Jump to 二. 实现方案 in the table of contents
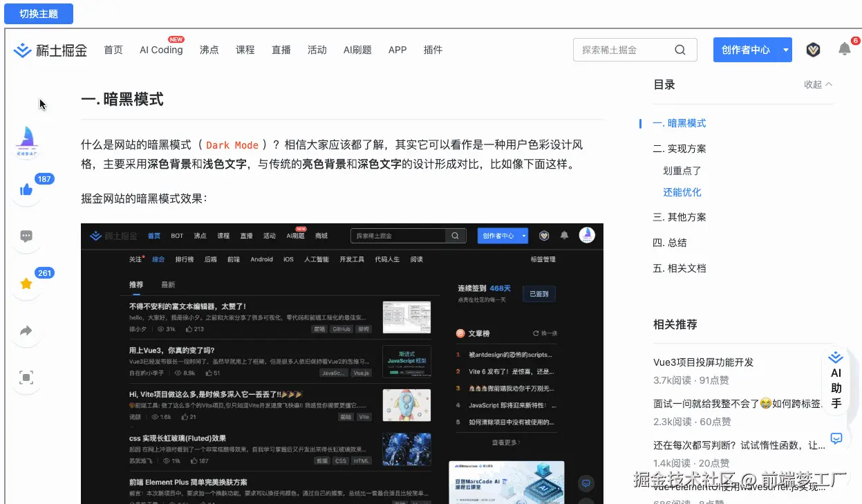862x504 pixels. tap(680, 149)
